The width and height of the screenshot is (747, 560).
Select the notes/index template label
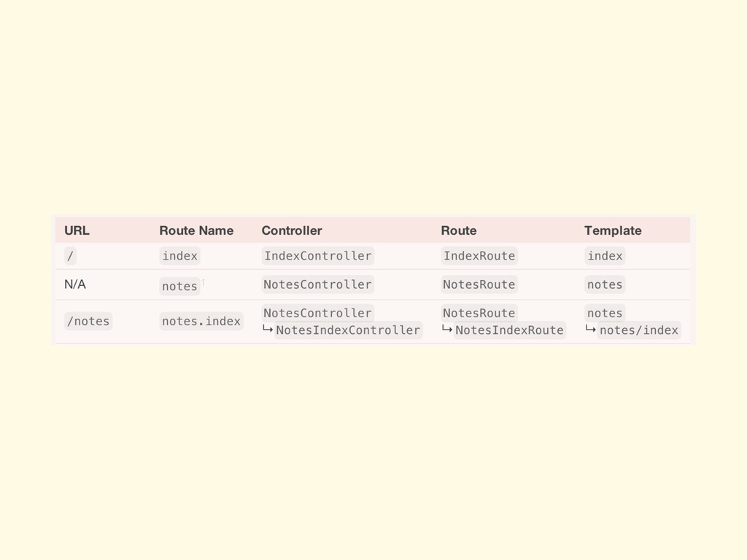click(x=638, y=330)
